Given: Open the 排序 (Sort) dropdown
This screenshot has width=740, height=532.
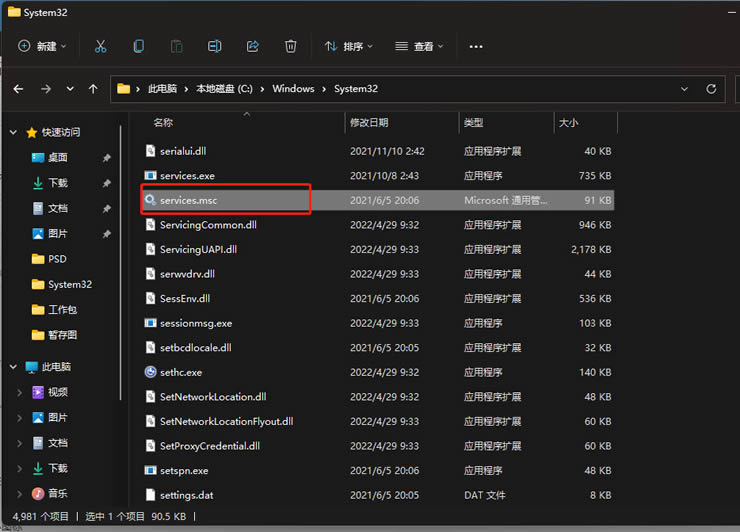Looking at the screenshot, I should pyautogui.click(x=349, y=46).
